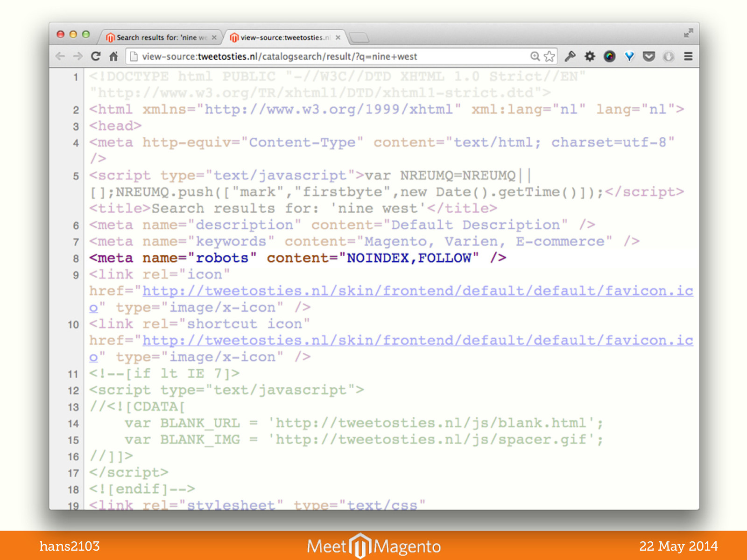
Task: Close the 'Search results for' tab
Action: tap(214, 37)
